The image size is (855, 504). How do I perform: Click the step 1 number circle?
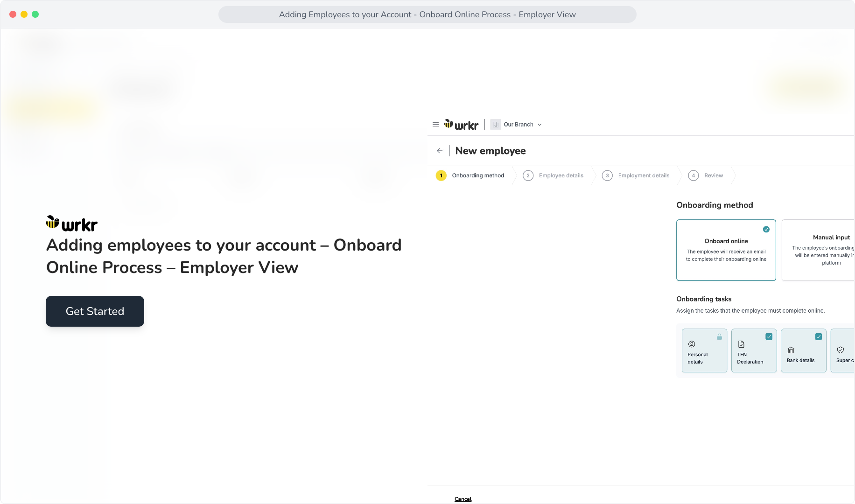441,175
